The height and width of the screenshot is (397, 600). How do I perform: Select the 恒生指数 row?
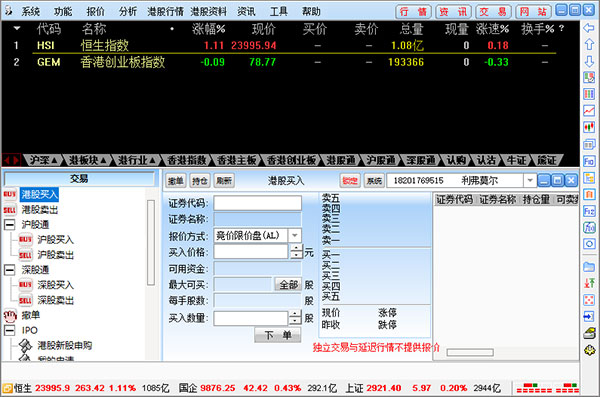click(291, 45)
